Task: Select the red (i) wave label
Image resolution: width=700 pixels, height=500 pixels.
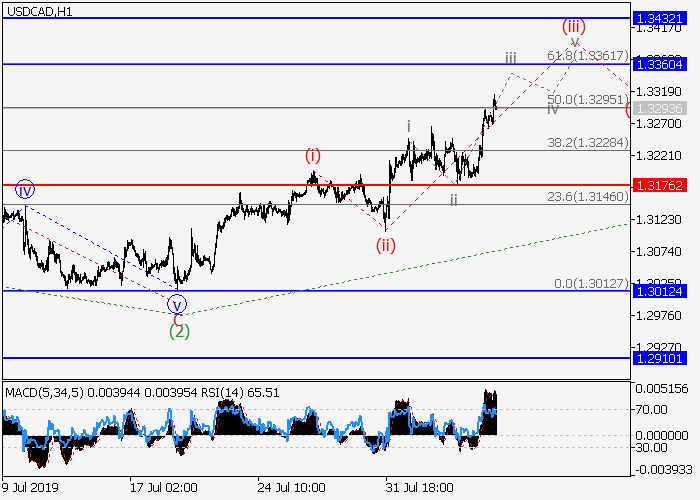Action: pyautogui.click(x=313, y=155)
